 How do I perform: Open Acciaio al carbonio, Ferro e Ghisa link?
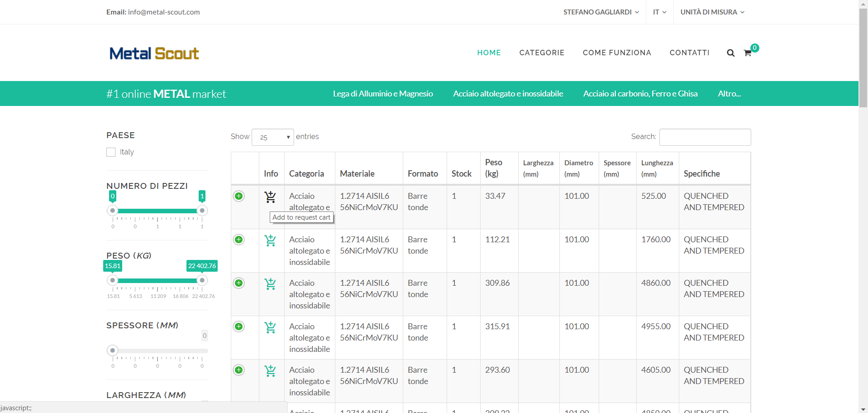point(640,94)
